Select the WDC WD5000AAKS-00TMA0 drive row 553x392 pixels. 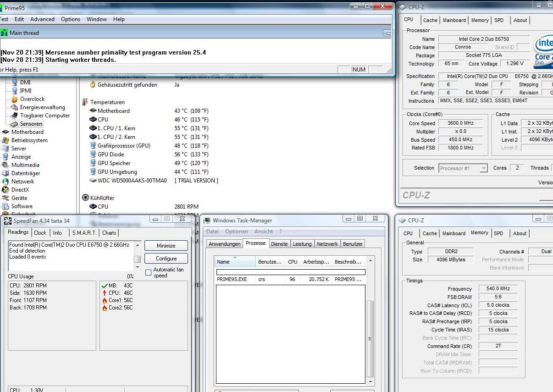[154, 181]
